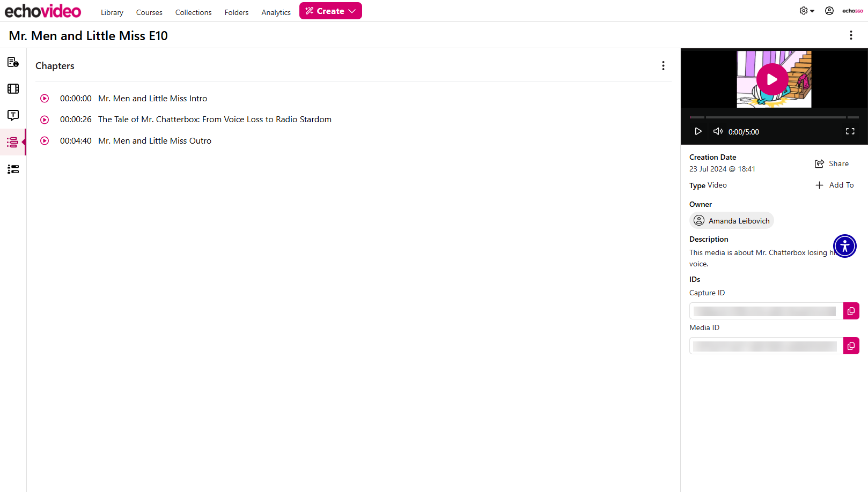Click timestamp 00:04:40
This screenshot has height=492, width=868.
click(76, 141)
